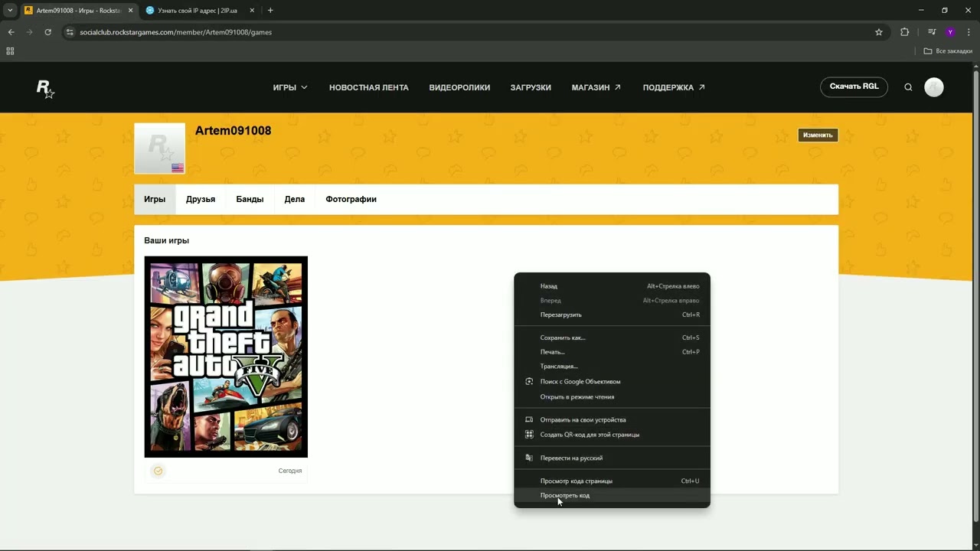Open the ПОДДЕРЖКА external link

click(674, 87)
